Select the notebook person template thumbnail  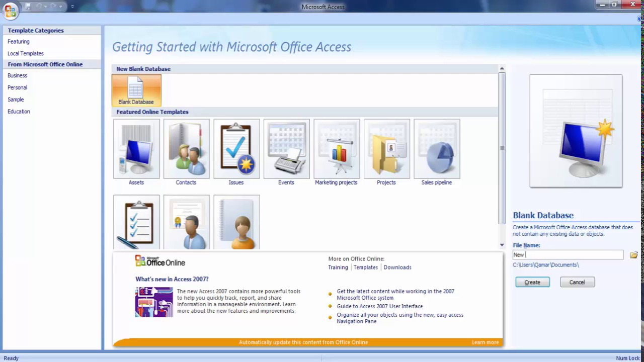point(236,222)
